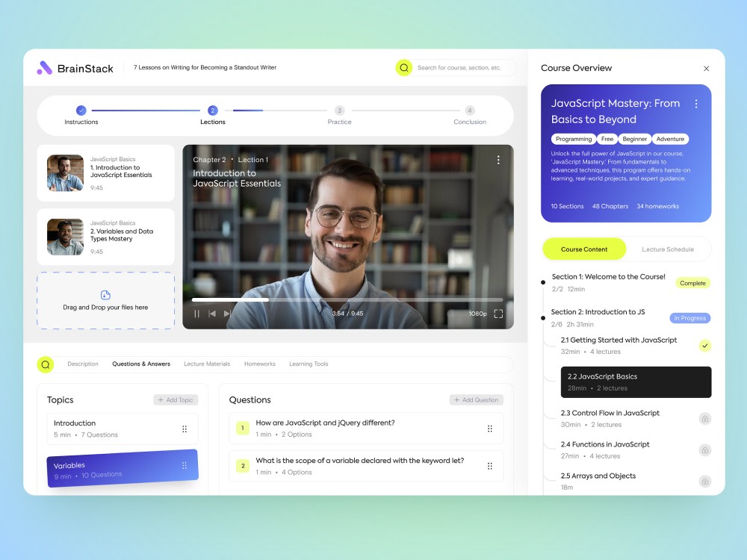747x560 pixels.
Task: Open the Homeworks tab
Action: pyautogui.click(x=260, y=364)
